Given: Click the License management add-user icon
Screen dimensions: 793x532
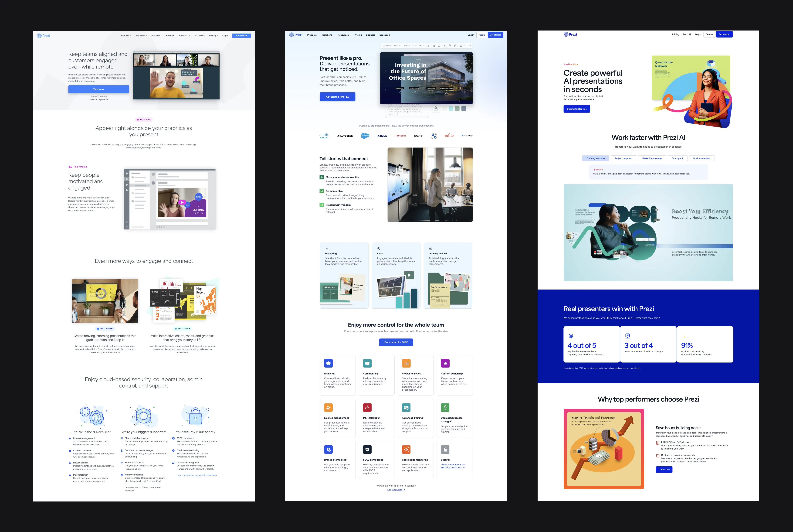Looking at the screenshot, I should pyautogui.click(x=328, y=407).
